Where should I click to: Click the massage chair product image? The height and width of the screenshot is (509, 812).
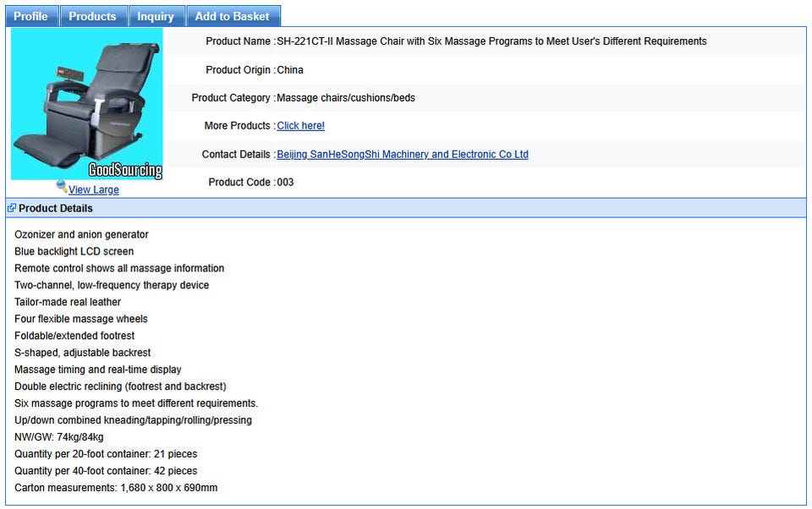click(87, 104)
